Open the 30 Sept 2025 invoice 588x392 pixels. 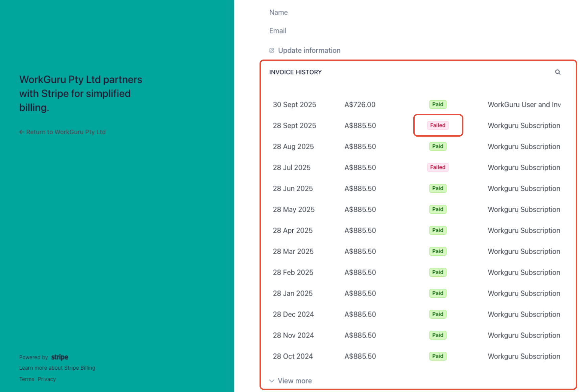coord(417,105)
